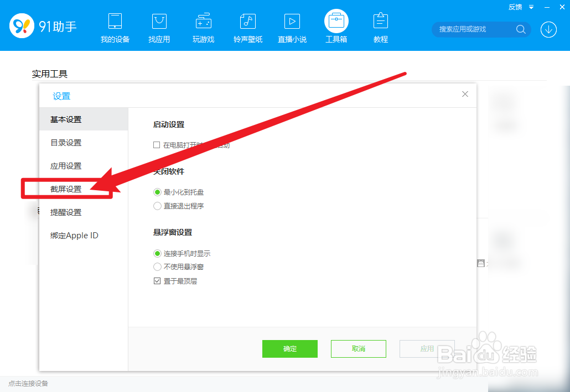Image resolution: width=570 pixels, height=392 pixels.
Task: Switch to 截屏设置 settings section
Action: (65, 189)
